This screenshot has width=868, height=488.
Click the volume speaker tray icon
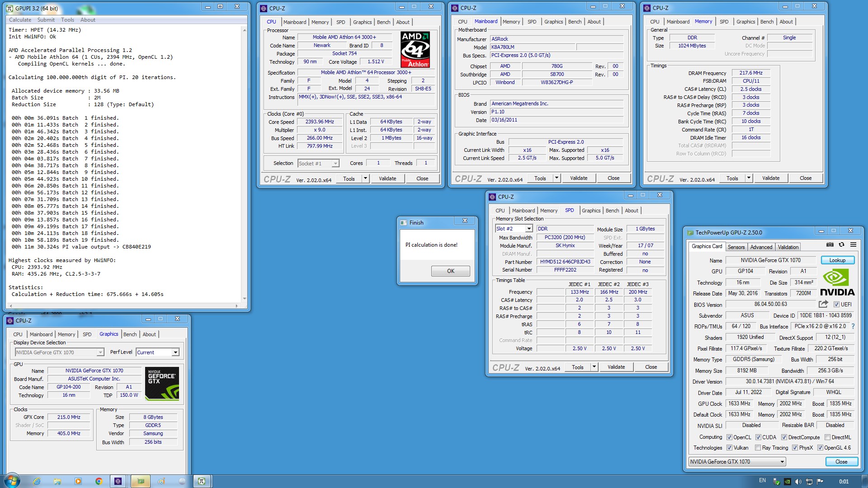tap(798, 482)
